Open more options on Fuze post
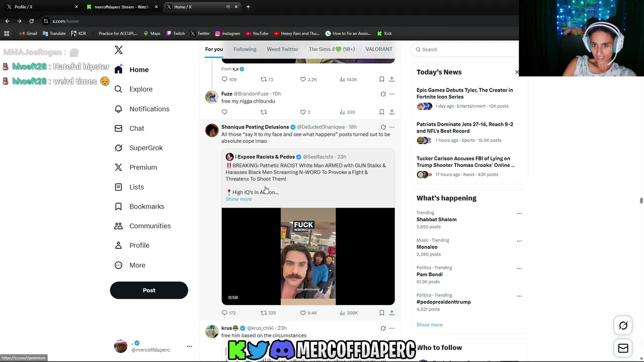644x362 pixels. (392, 94)
